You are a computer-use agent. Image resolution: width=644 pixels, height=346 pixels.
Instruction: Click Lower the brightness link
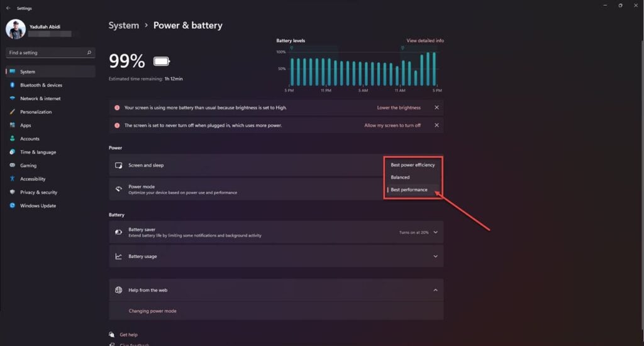tap(399, 108)
